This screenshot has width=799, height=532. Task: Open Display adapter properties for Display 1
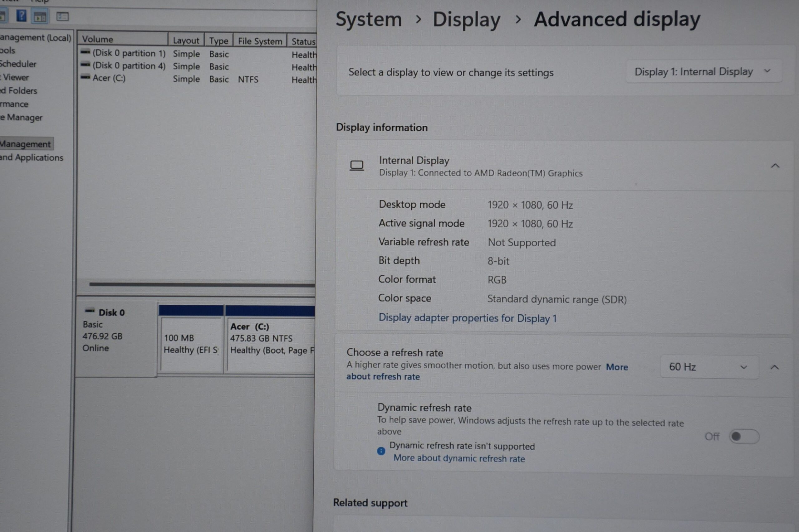[x=468, y=318]
